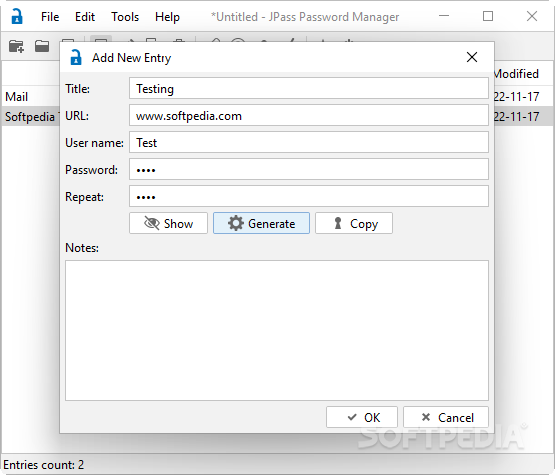Confirm the new entry with OK

coord(362,417)
